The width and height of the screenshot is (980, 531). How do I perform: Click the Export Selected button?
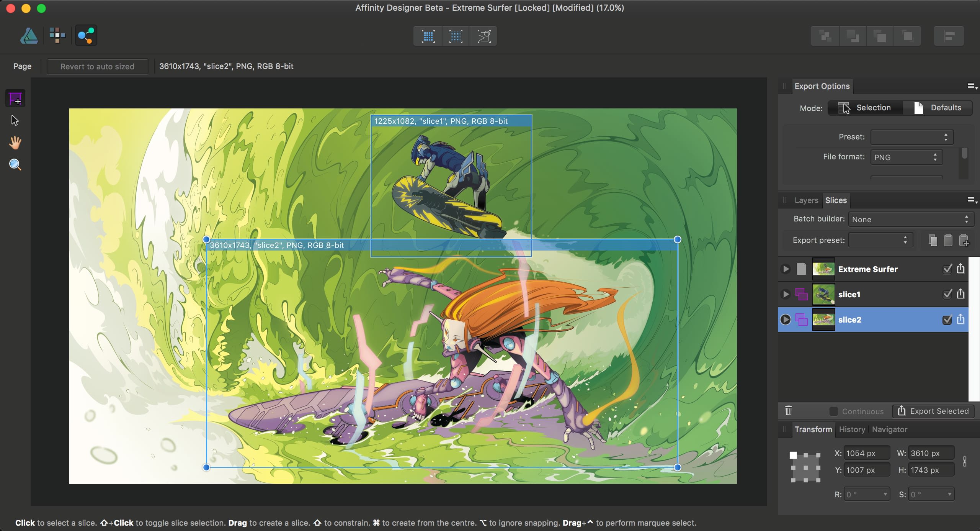pos(933,411)
